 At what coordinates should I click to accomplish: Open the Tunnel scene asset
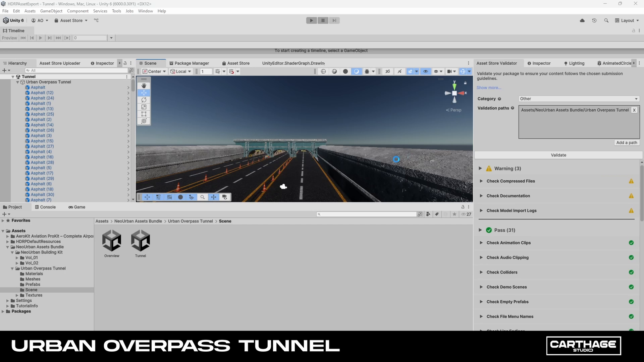click(x=141, y=244)
